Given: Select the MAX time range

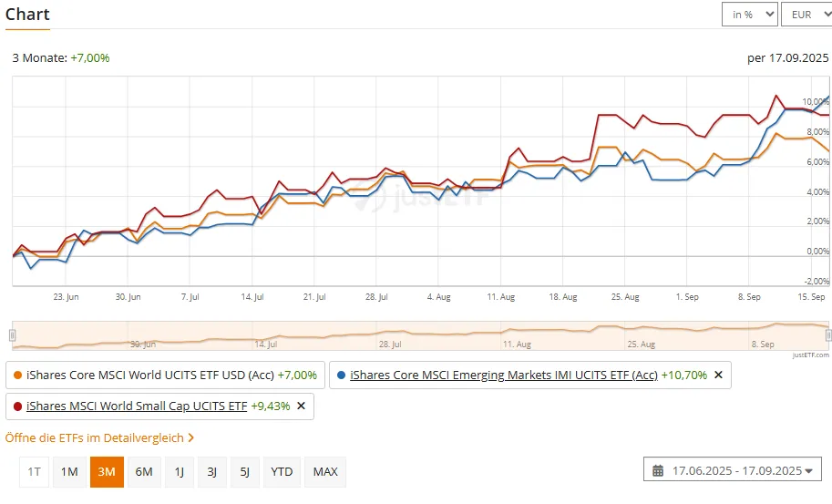Looking at the screenshot, I should coord(325,471).
